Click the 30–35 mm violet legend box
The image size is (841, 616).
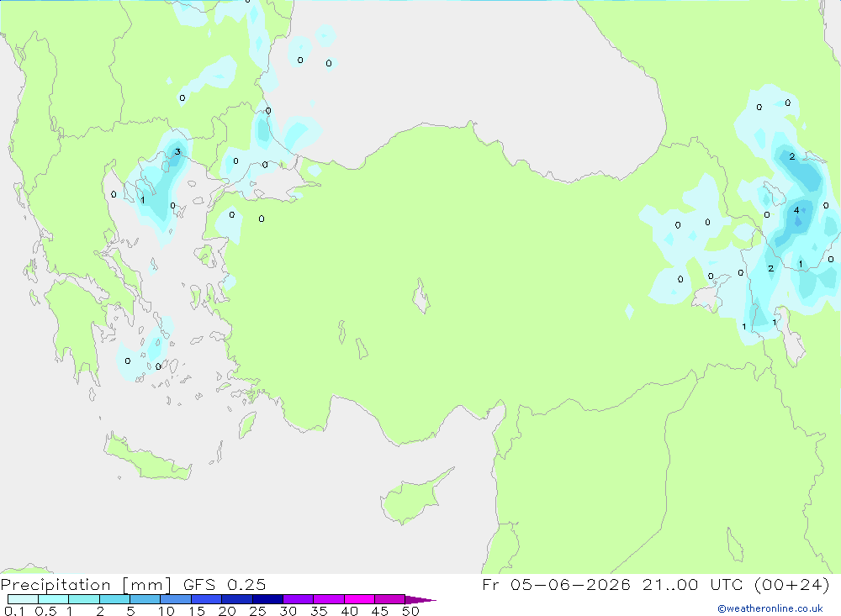pos(299,599)
